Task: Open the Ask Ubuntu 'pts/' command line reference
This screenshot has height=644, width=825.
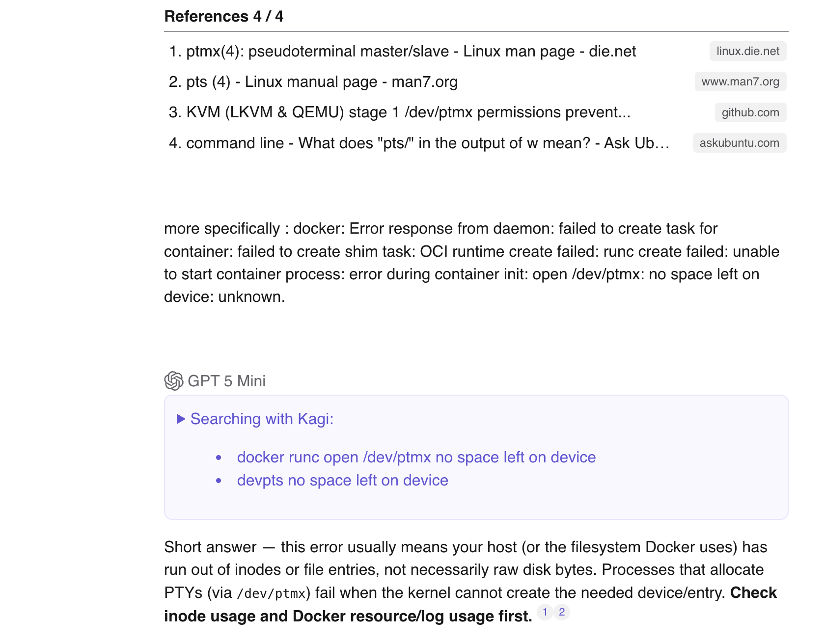Action: point(427,143)
